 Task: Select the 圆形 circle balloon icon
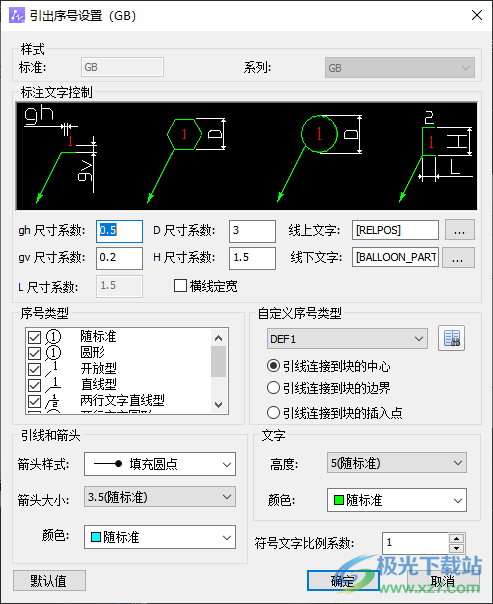[x=53, y=352]
